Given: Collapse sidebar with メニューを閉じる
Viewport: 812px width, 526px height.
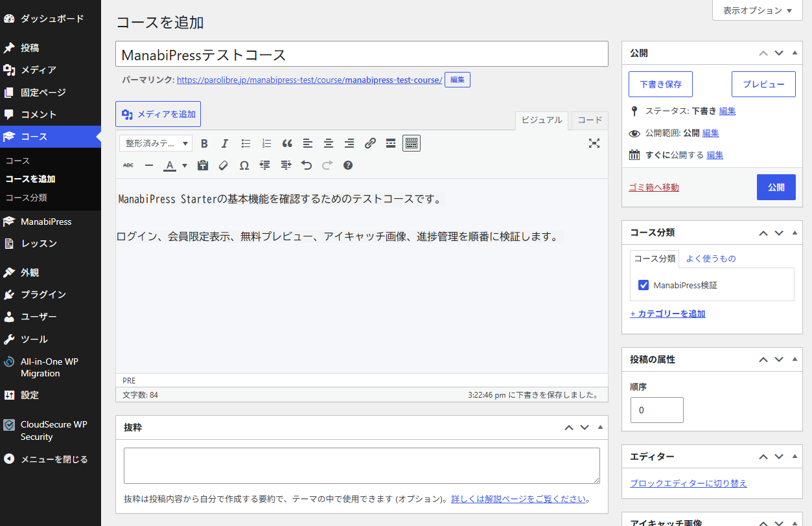Looking at the screenshot, I should click(51, 459).
